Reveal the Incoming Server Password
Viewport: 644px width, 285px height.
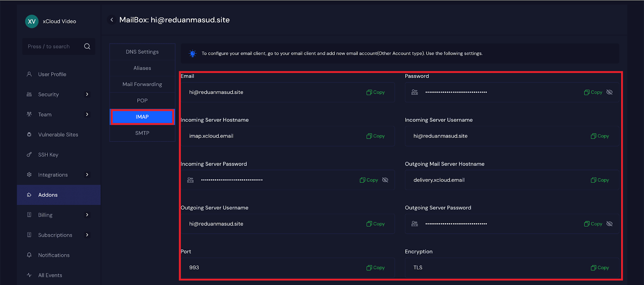pyautogui.click(x=385, y=180)
